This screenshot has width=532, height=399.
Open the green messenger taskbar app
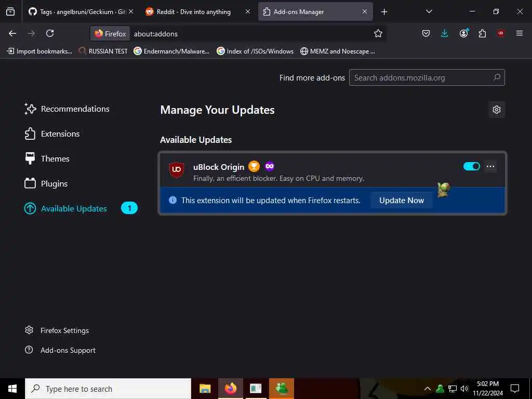click(282, 389)
